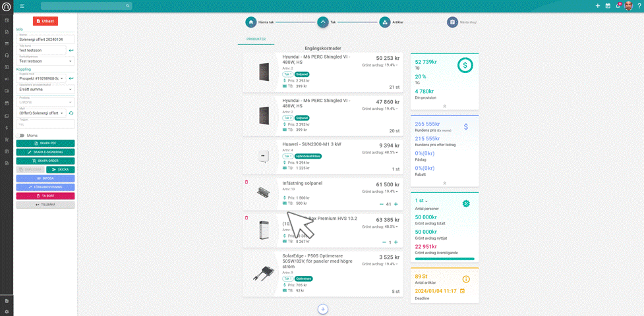The image size is (644, 316).
Task: Open the Mall (Offert) Solenergi offert dropdown
Action: pyautogui.click(x=42, y=113)
